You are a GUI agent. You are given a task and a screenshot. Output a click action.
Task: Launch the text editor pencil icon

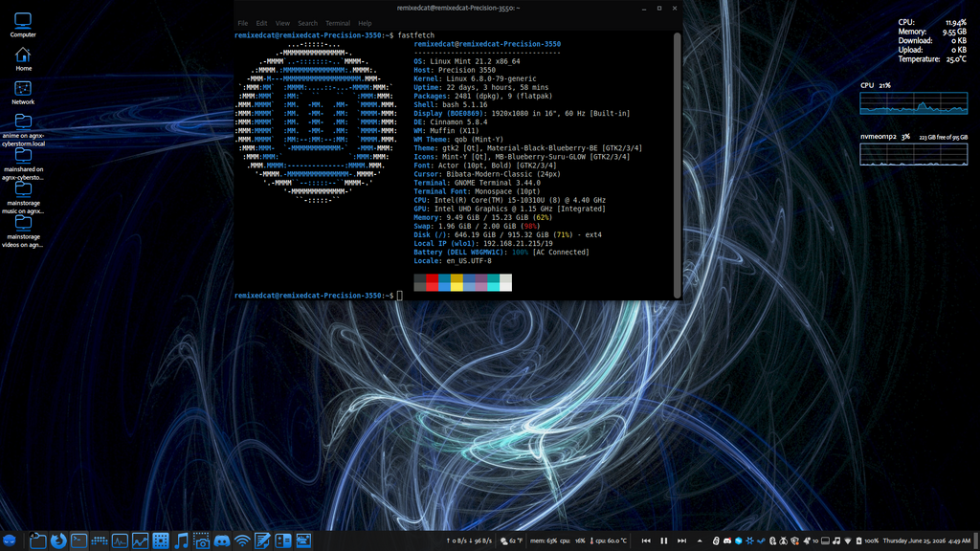pos(262,540)
